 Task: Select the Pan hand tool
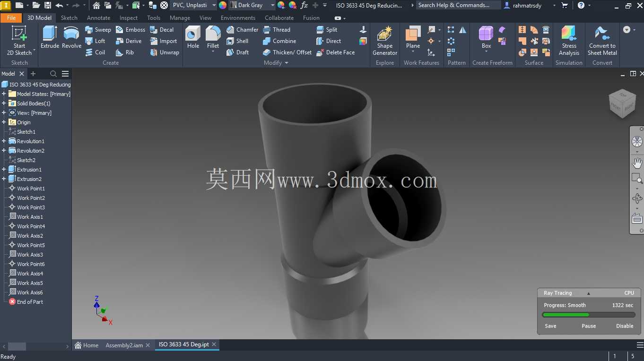coord(637,163)
